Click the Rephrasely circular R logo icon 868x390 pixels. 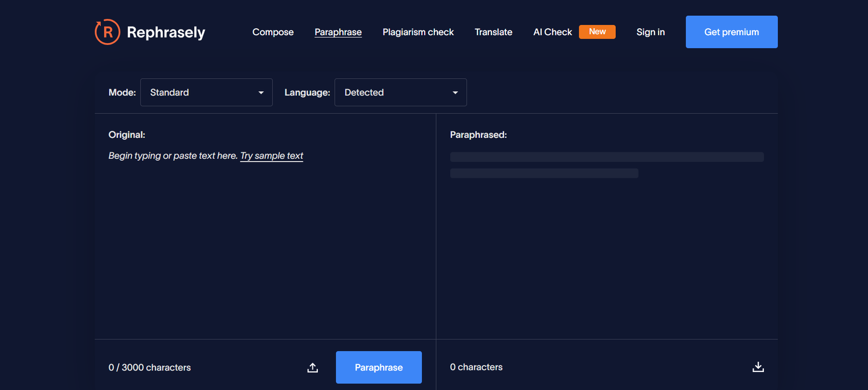pyautogui.click(x=107, y=32)
